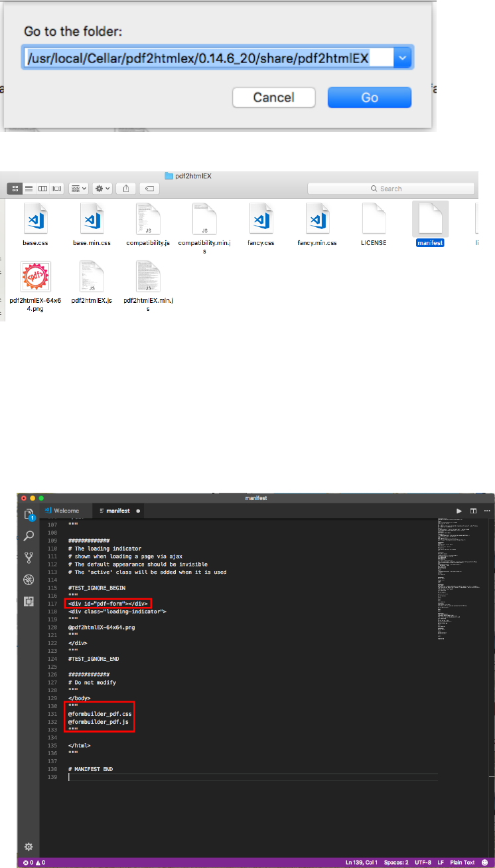Screen dimensions: 495x868
Task: Open VS Code Debug view
Action: (x=29, y=580)
